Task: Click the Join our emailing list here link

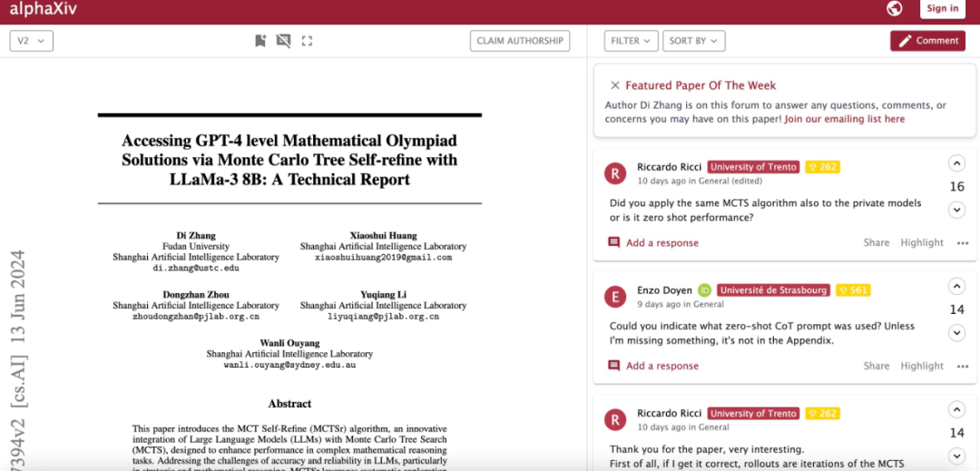Action: pos(845,119)
